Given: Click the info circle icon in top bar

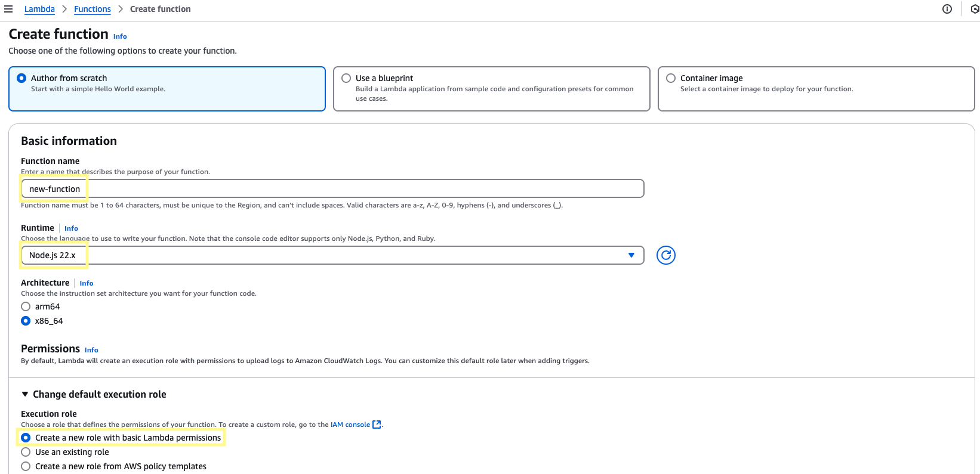Looking at the screenshot, I should tap(947, 9).
